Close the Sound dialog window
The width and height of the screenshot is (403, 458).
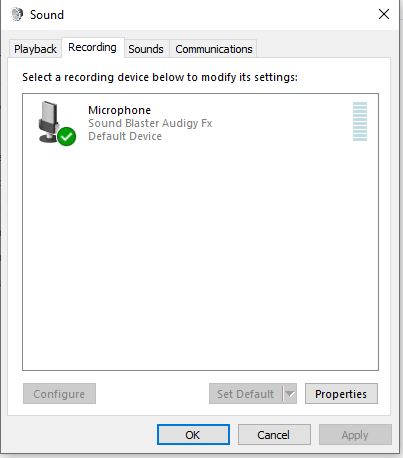point(384,14)
